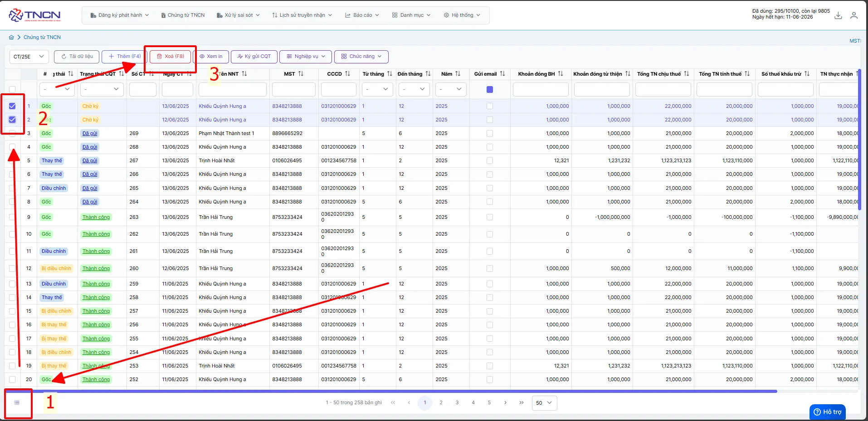The image size is (868, 421).
Task: Open the Năm filter dropdown
Action: 451,89
